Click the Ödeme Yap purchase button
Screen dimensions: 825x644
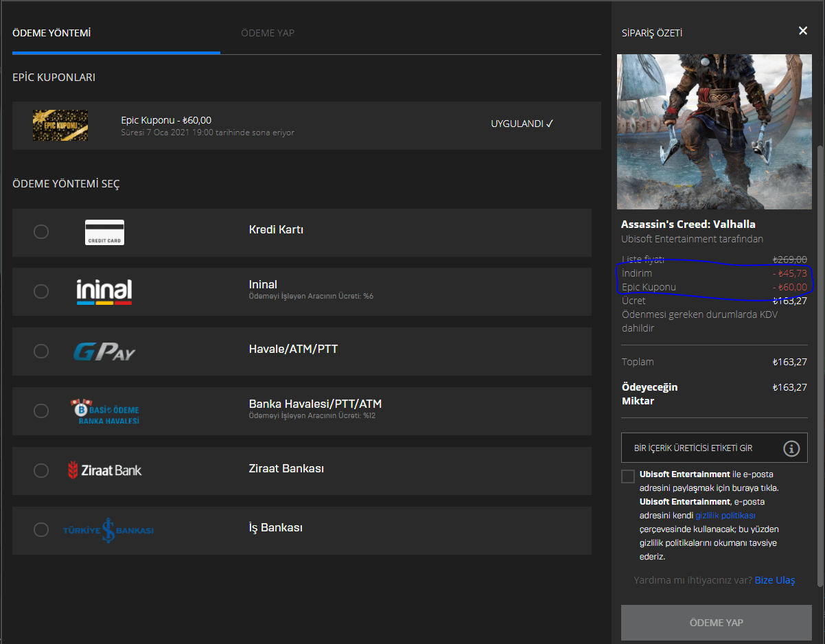[716, 623]
